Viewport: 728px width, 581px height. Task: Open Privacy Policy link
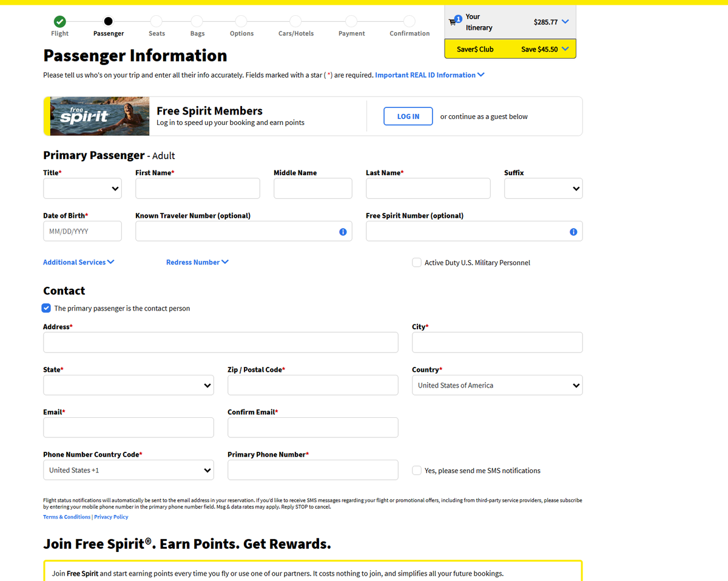(x=111, y=517)
